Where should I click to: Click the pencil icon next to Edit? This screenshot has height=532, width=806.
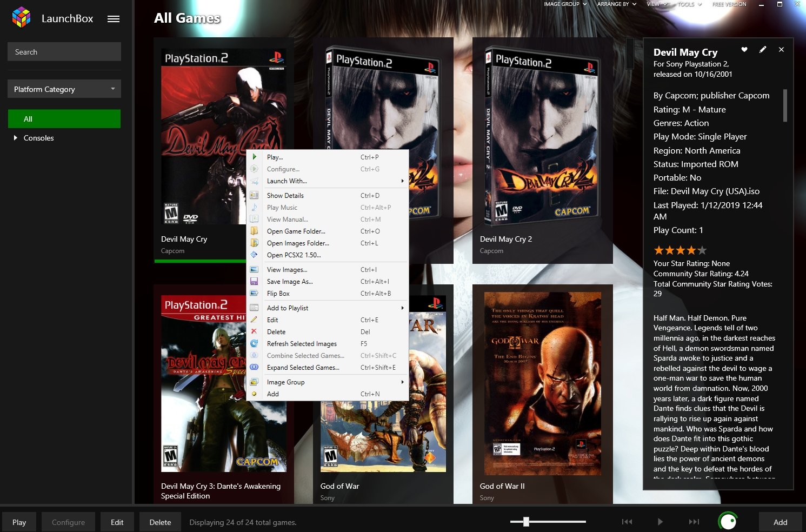coord(254,320)
